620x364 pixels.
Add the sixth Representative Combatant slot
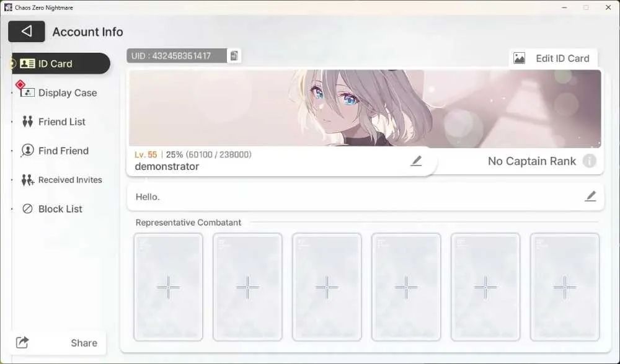coord(565,287)
